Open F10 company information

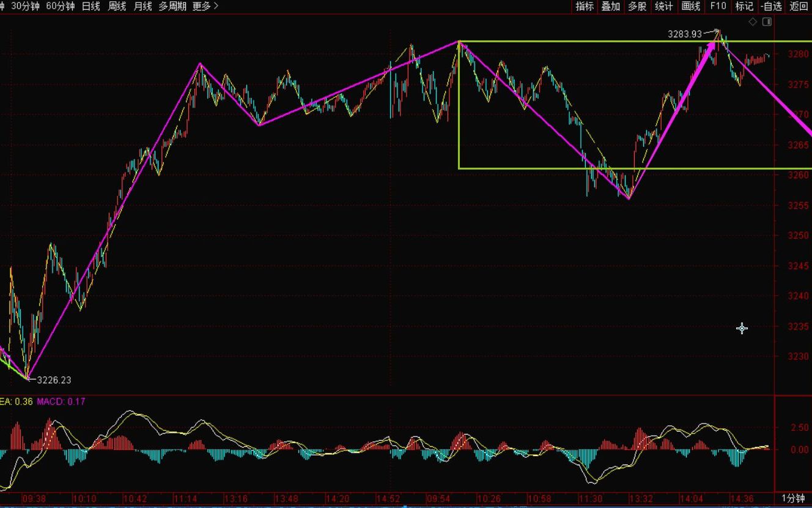pyautogui.click(x=718, y=6)
